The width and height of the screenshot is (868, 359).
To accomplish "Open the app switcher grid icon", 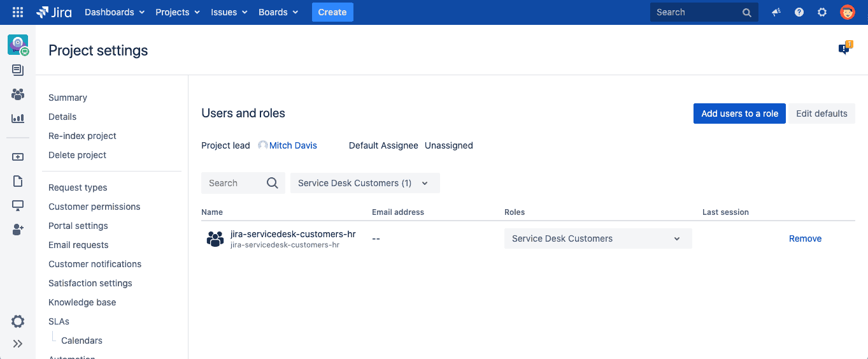I will tap(18, 12).
